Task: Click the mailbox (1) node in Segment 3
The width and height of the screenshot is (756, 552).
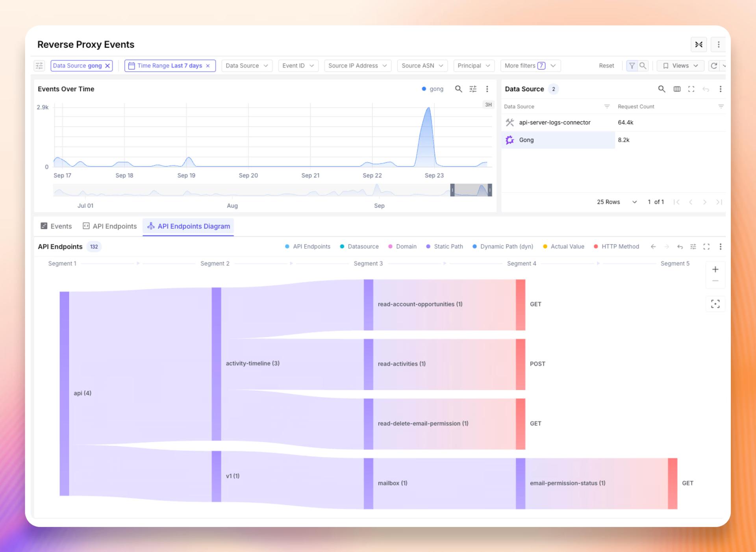Action: pos(369,483)
